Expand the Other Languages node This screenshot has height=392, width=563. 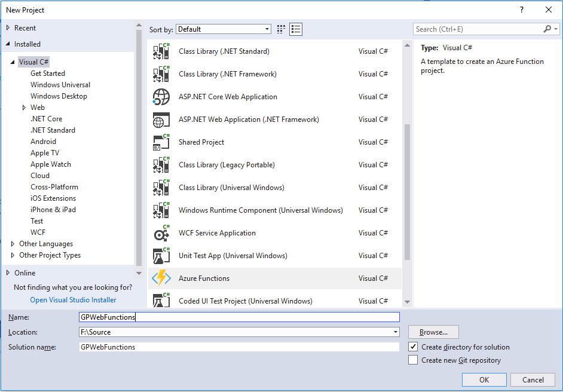(13, 244)
